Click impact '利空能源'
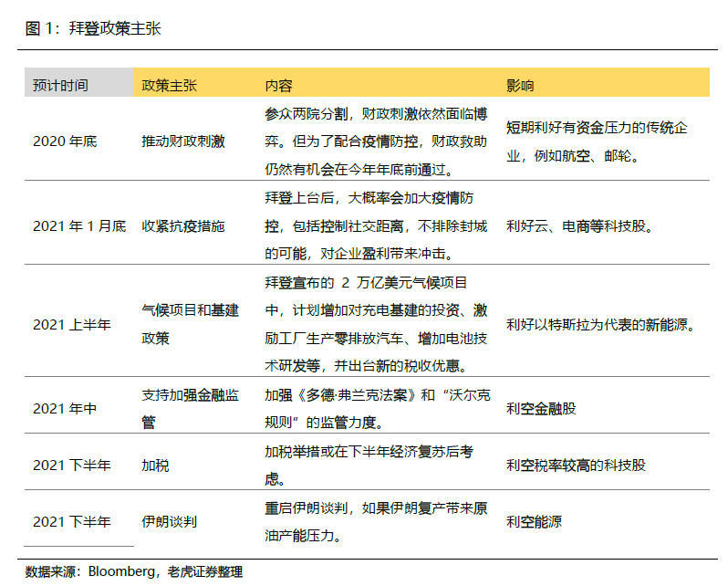Viewport: 728px width, 586px height. (534, 522)
